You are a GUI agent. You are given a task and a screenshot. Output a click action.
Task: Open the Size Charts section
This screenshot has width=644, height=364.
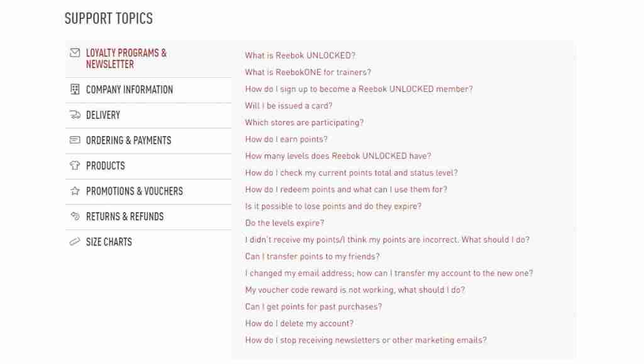tap(109, 241)
